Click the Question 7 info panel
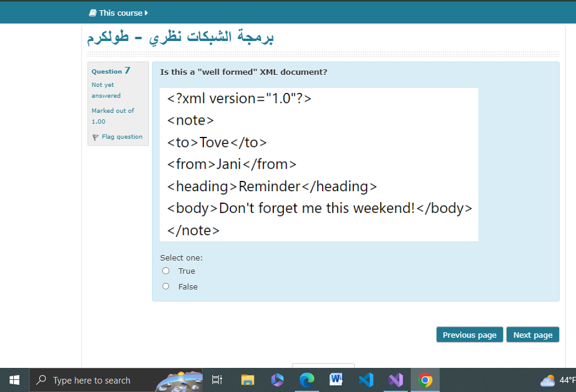The height and width of the screenshot is (392, 576). click(x=118, y=103)
